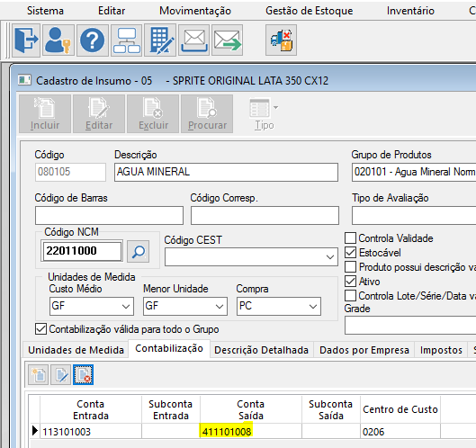Image resolution: width=476 pixels, height=448 pixels.
Task: Switch to Impostos tab
Action: click(441, 350)
